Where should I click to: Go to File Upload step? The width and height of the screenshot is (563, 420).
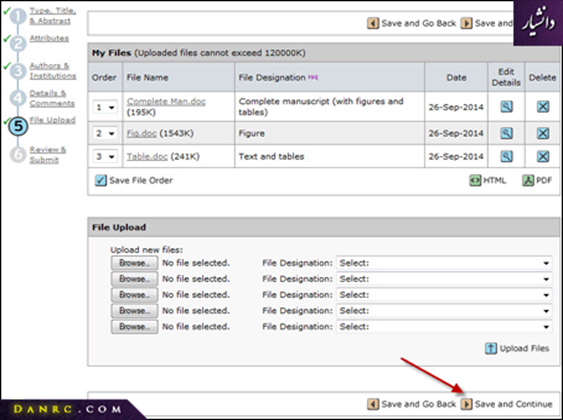click(x=52, y=120)
